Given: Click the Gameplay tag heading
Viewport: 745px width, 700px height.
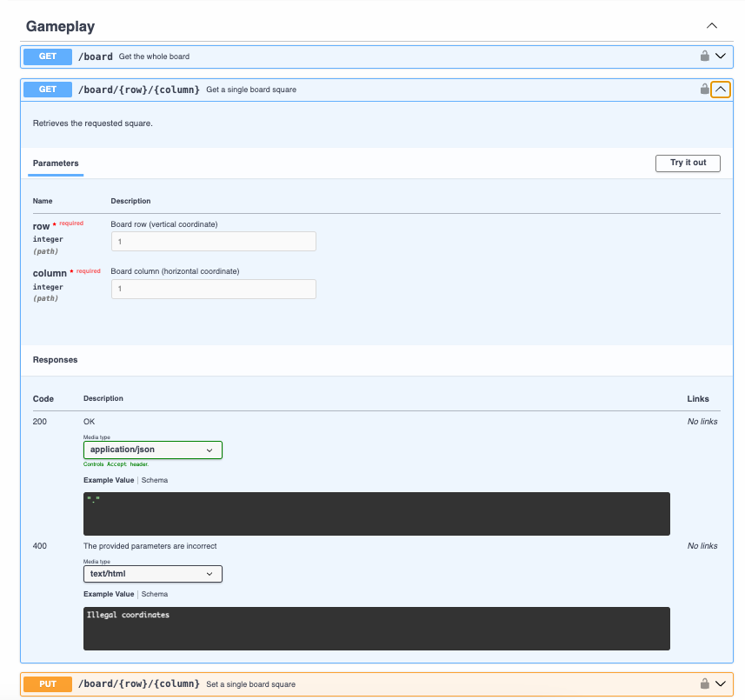Looking at the screenshot, I should coord(61,26).
